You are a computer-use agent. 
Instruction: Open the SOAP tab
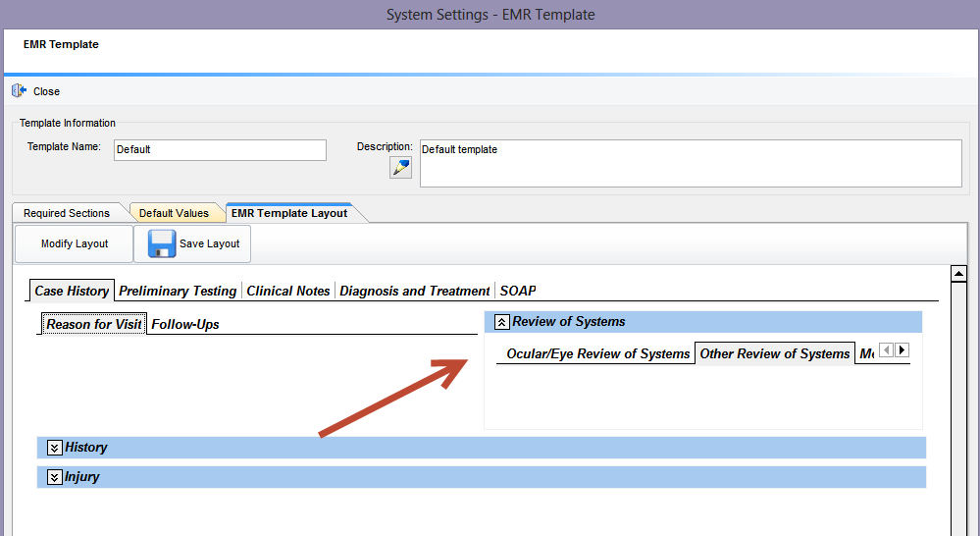point(518,291)
